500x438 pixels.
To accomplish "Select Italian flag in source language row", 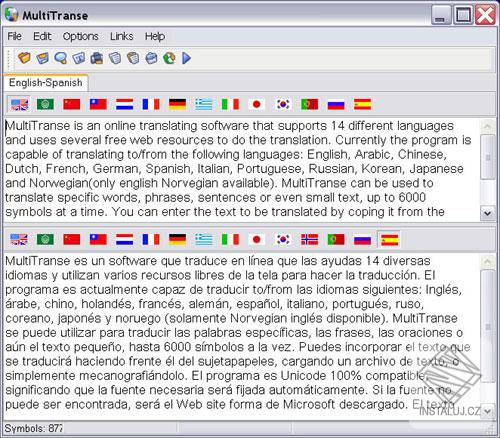I will pyautogui.click(x=230, y=104).
